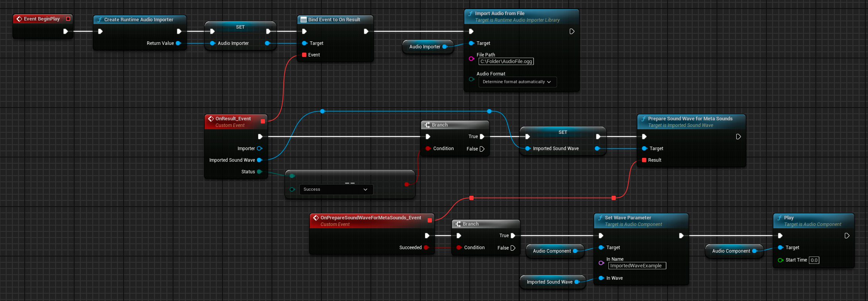The width and height of the screenshot is (868, 301).
Task: Click the red delegate pin on Event BeginPlay
Action: pos(68,19)
